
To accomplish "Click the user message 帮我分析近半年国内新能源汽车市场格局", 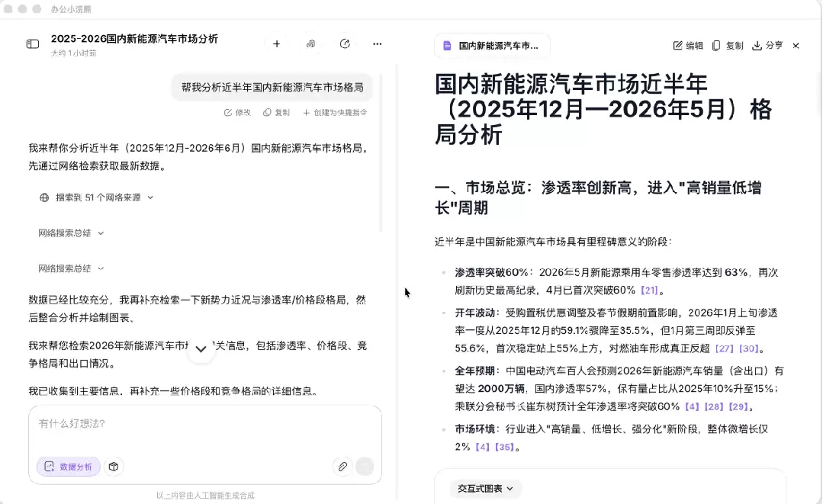I will [x=272, y=87].
